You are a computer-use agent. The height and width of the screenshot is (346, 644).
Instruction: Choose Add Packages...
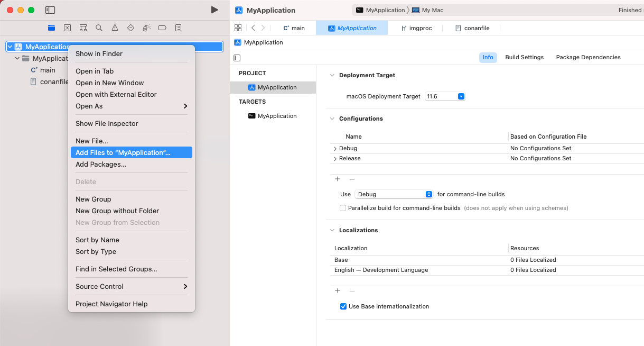tap(132, 164)
